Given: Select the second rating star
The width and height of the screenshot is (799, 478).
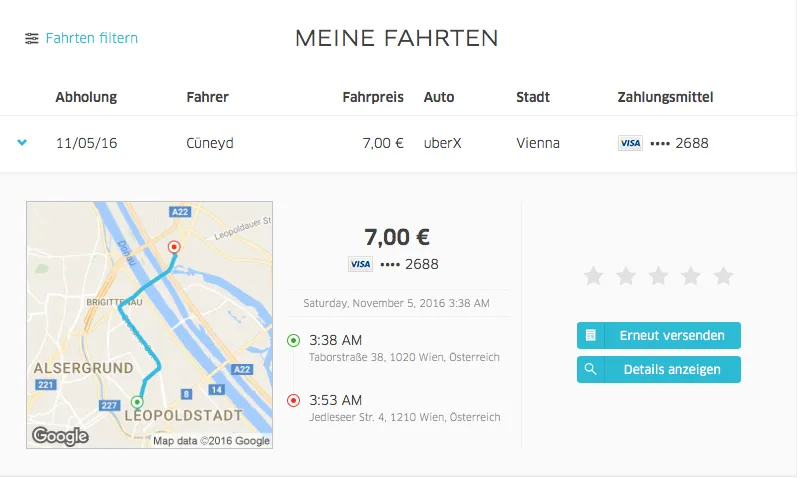Looking at the screenshot, I should [626, 276].
